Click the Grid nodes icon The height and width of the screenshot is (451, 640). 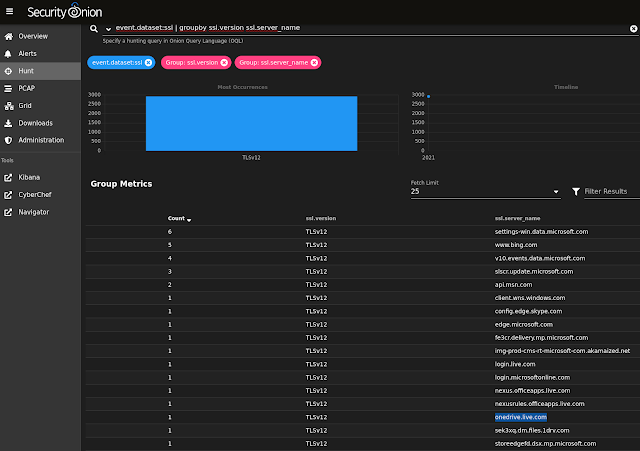9,106
